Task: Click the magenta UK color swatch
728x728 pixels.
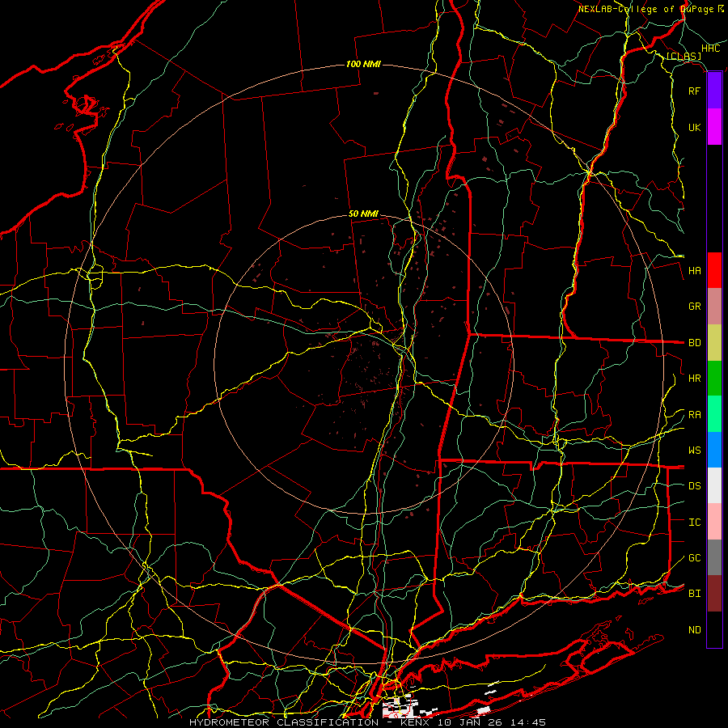Action: (714, 127)
